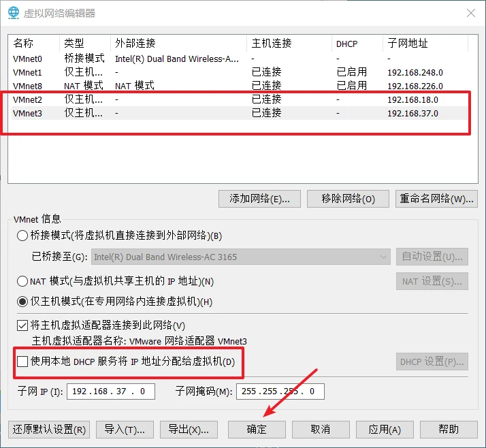486x448 pixels.
Task: Click the 取消 button
Action: 321,430
